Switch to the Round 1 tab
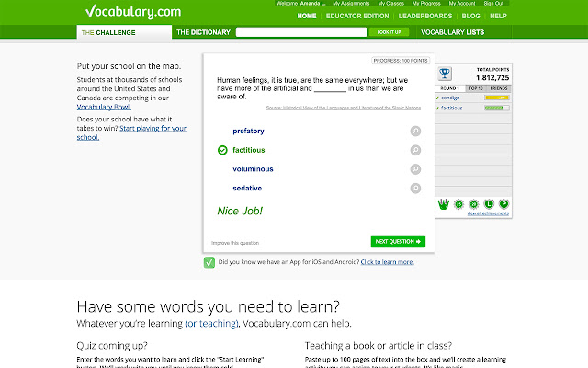This screenshot has width=588, height=368. pos(449,88)
